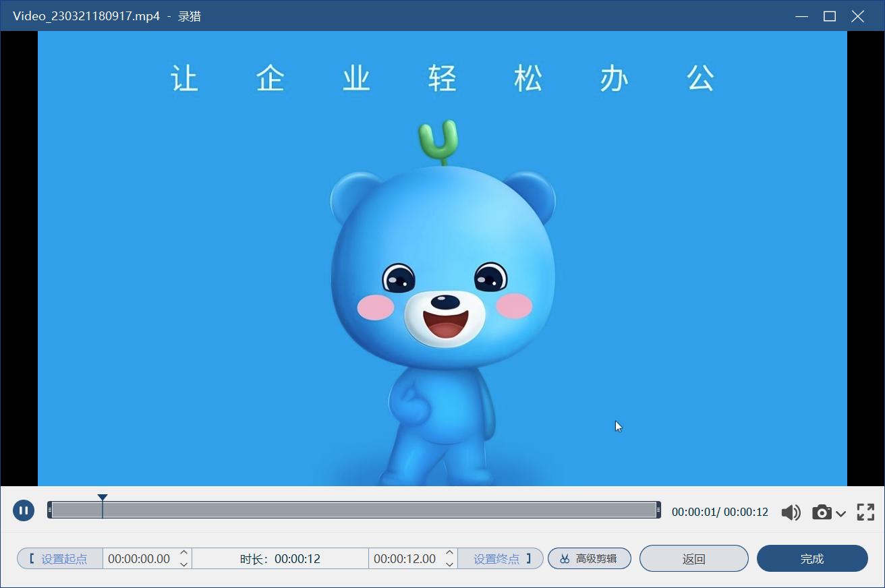This screenshot has height=588, width=885.
Task: Click the speaker icon to adjust volume
Action: click(x=791, y=512)
